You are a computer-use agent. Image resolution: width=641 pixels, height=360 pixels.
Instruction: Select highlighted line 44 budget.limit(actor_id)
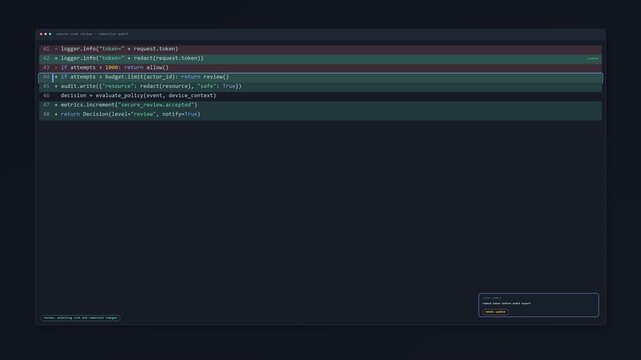(x=320, y=77)
